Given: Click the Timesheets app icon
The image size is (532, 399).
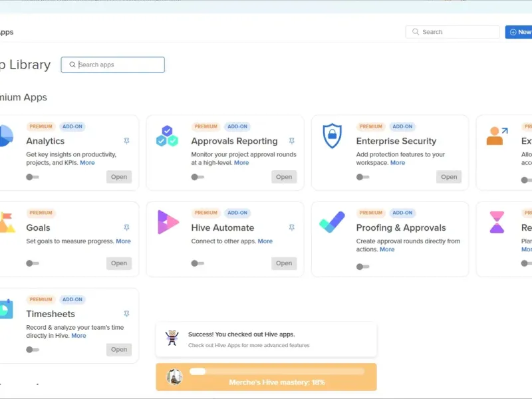Looking at the screenshot, I should pyautogui.click(x=7, y=309).
